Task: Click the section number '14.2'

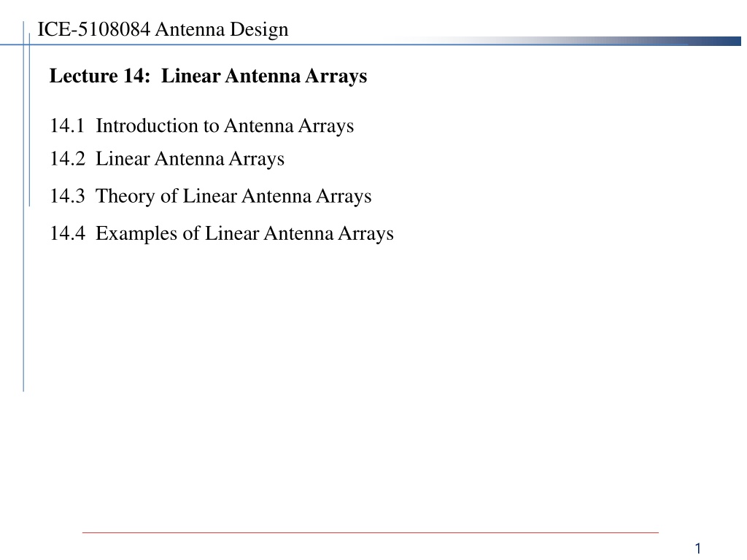Action: click(x=68, y=159)
